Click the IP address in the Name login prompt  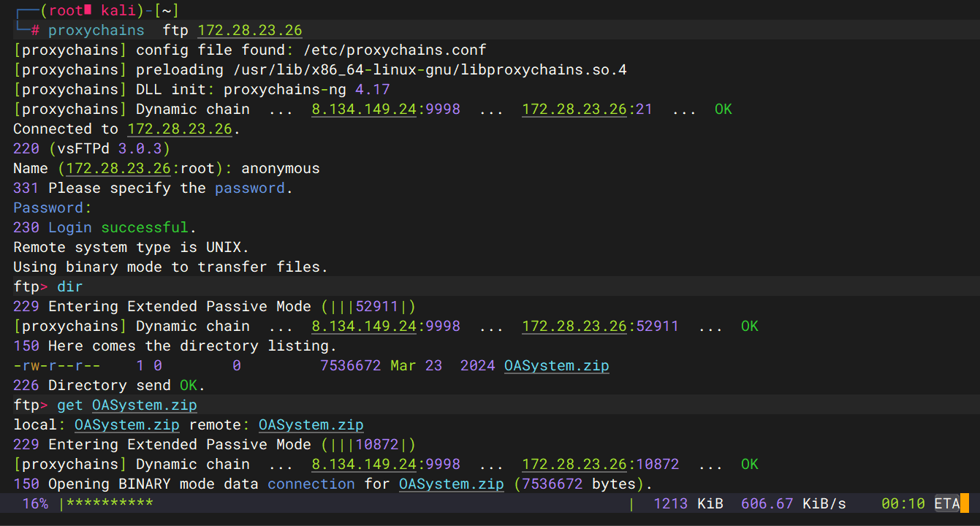[118, 169]
